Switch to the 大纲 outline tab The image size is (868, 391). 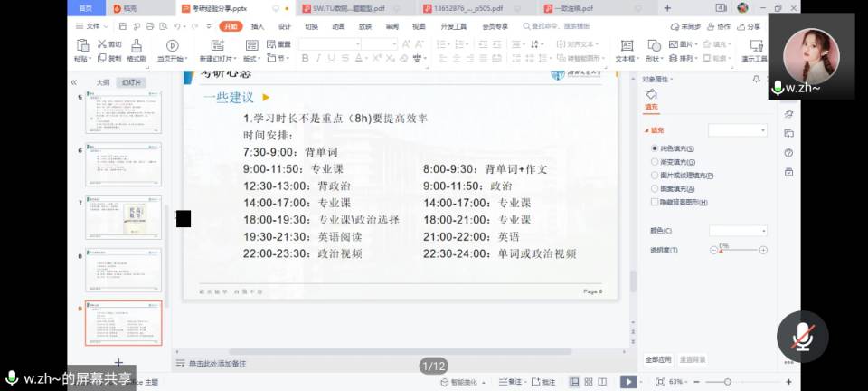tap(103, 82)
